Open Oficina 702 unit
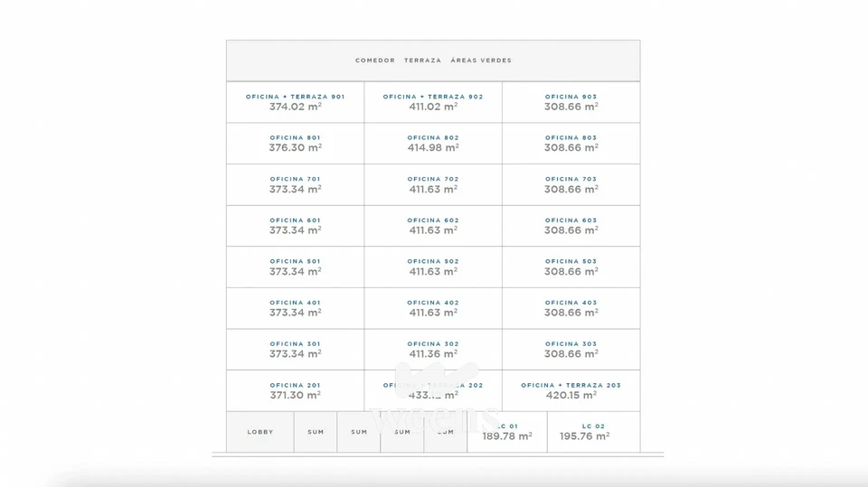The width and height of the screenshot is (868, 487). pyautogui.click(x=433, y=185)
